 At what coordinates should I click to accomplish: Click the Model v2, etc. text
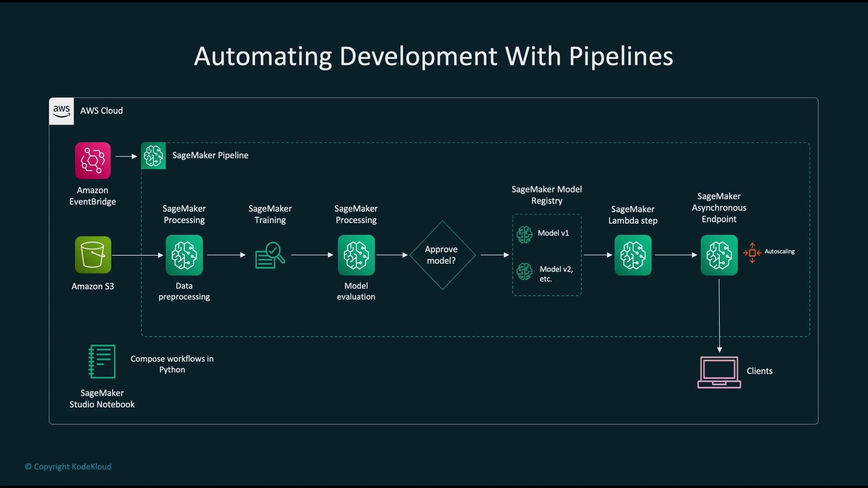pyautogui.click(x=556, y=274)
